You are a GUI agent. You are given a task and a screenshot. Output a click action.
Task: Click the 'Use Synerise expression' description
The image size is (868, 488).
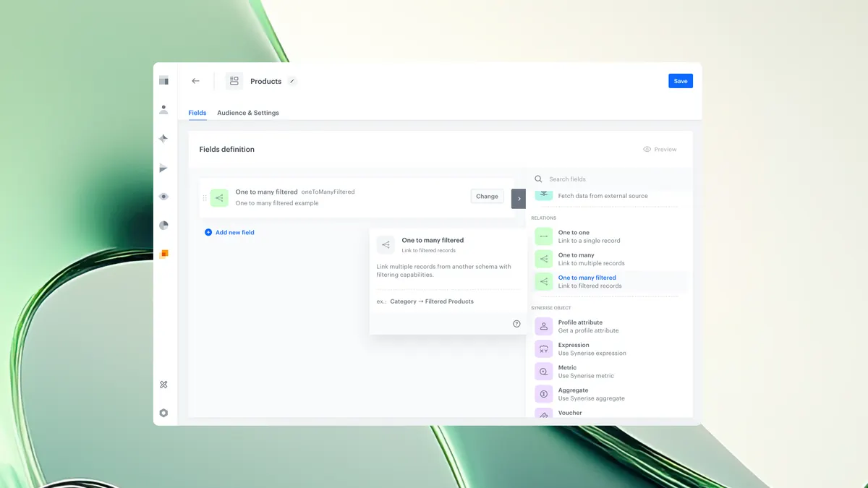[x=592, y=354]
